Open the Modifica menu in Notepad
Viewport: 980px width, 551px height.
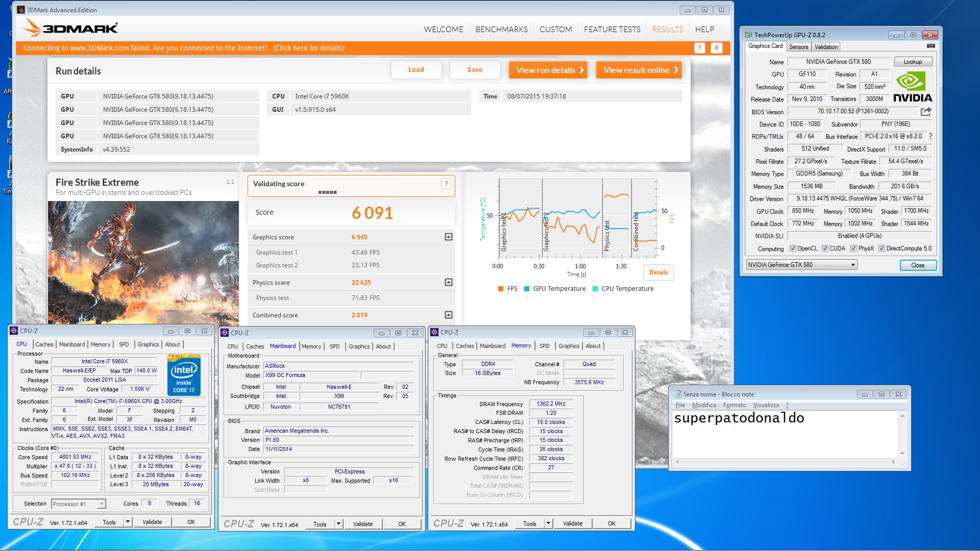(704, 405)
